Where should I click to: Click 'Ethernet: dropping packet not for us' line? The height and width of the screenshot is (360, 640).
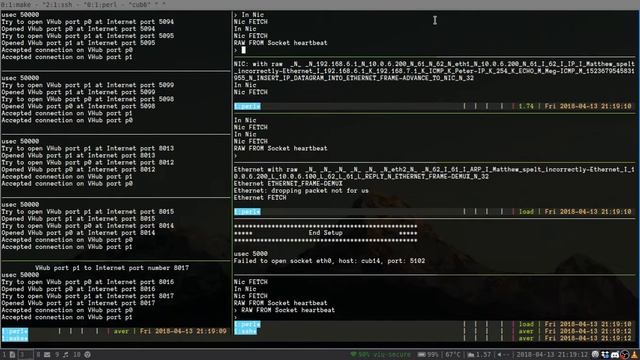tap(301, 191)
